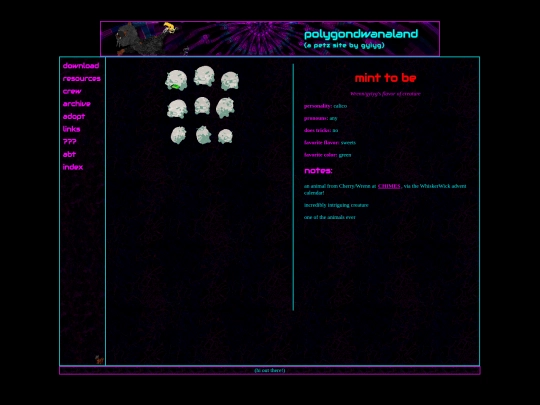This screenshot has width=540, height=405.
Task: Select center pet sprite in grid
Action: point(202,106)
